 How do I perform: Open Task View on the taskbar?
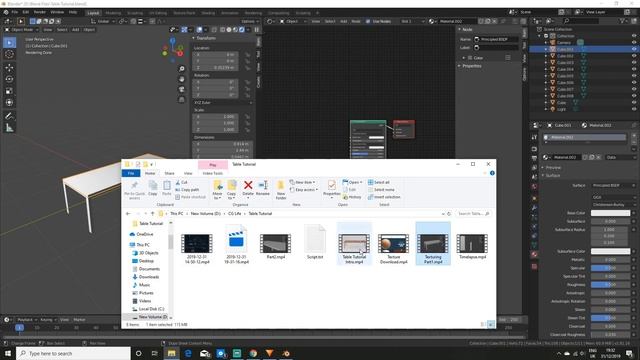[x=155, y=353]
